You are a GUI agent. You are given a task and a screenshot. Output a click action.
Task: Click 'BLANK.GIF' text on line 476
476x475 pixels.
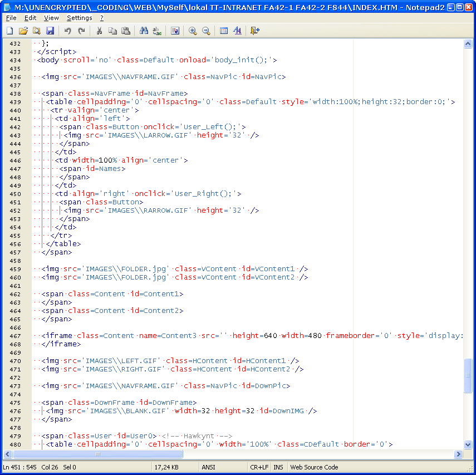145,411
